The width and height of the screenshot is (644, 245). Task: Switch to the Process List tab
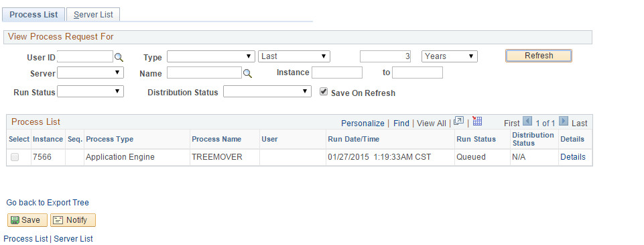click(34, 14)
